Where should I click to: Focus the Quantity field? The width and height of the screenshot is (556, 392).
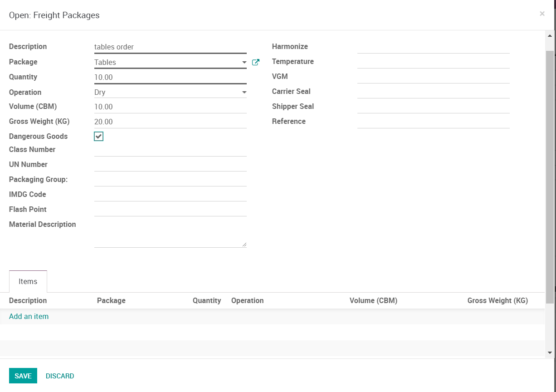(170, 77)
